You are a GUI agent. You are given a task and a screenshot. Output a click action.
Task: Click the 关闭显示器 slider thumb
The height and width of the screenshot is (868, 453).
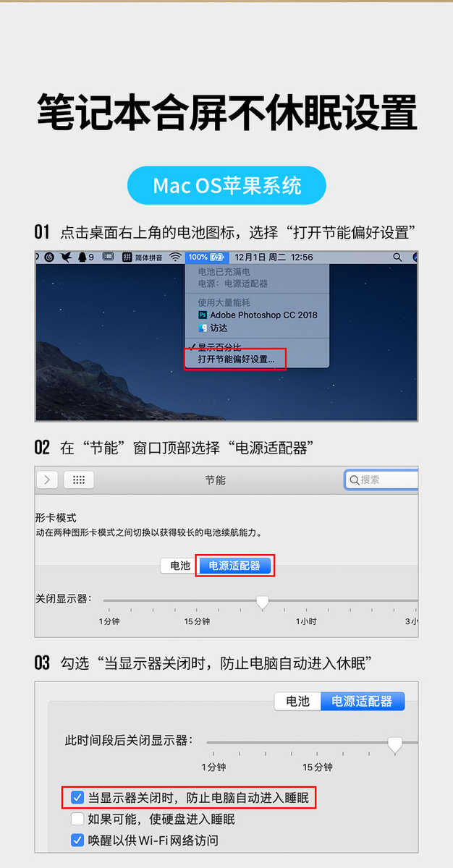[263, 602]
